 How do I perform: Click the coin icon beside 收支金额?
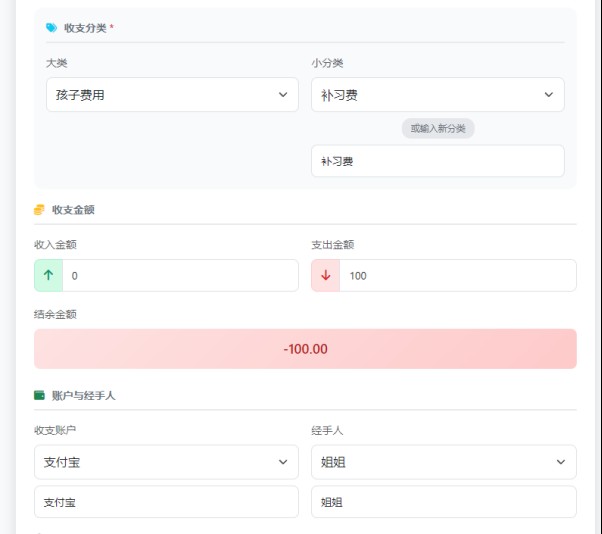click(39, 210)
